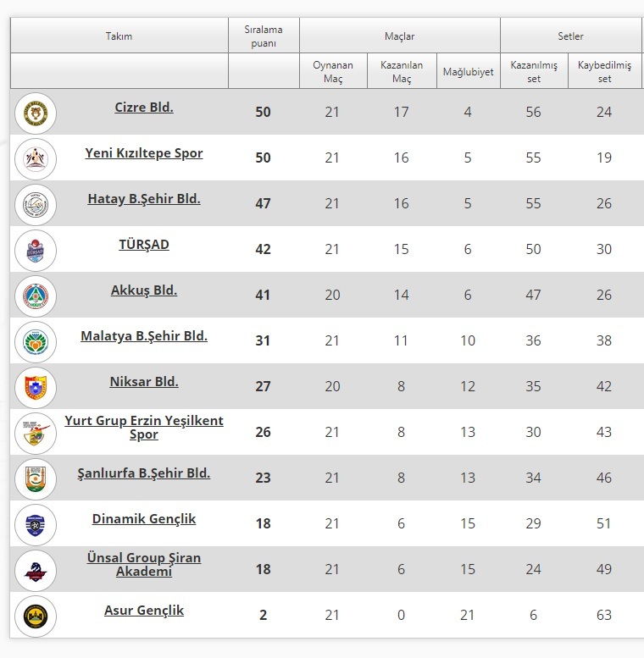Click the Dinamik Gençlik team logo

click(36, 524)
